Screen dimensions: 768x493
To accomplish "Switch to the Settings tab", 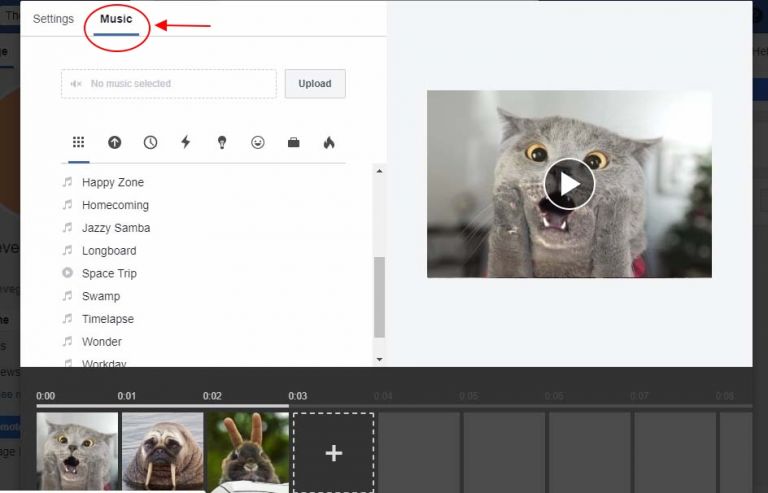I will 53,19.
